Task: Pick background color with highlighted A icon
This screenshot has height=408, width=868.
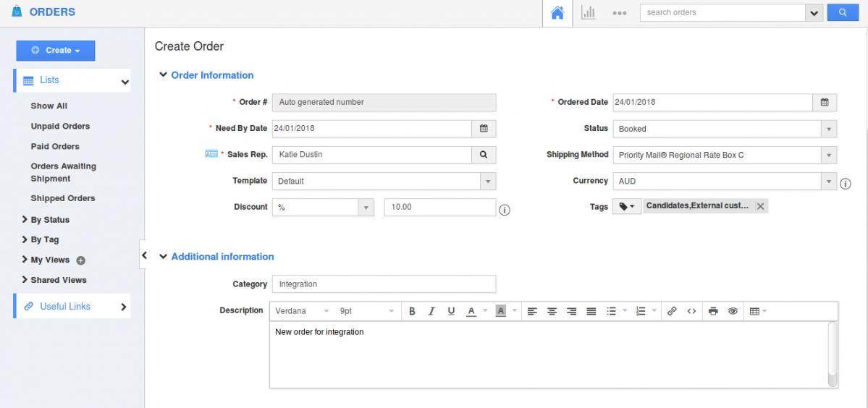Action: [x=500, y=311]
